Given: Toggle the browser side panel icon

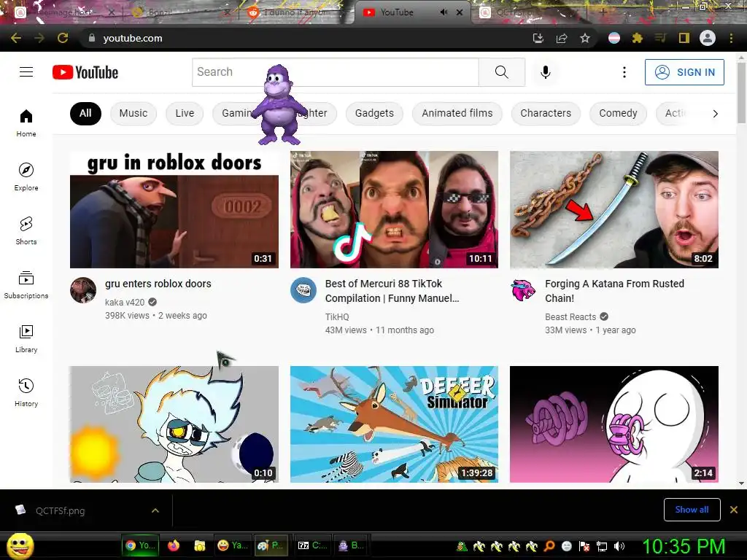Looking at the screenshot, I should click(x=684, y=38).
